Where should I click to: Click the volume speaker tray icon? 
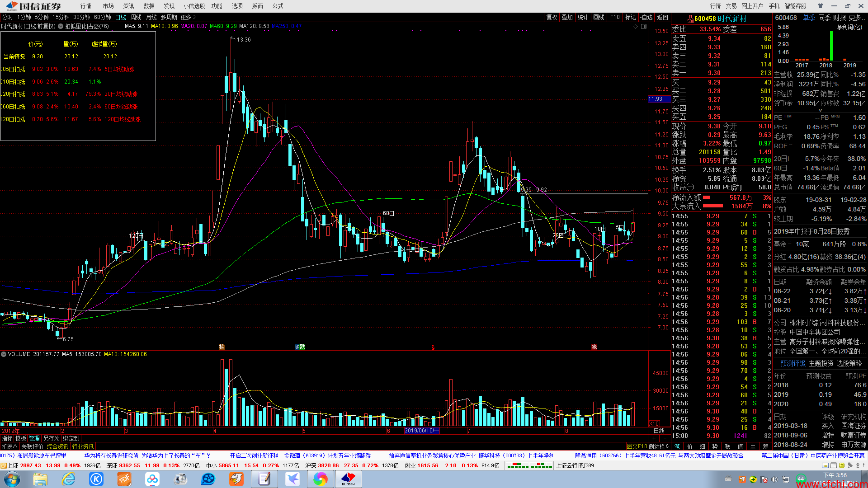pos(774,479)
